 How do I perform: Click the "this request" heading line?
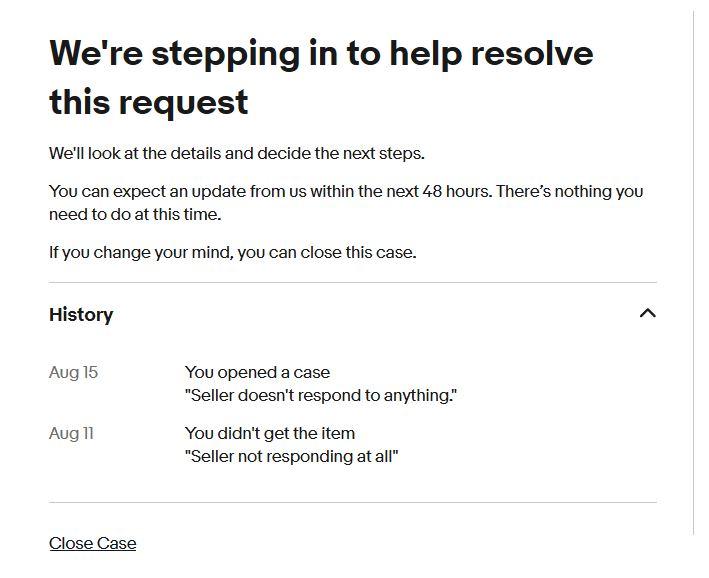click(x=148, y=103)
